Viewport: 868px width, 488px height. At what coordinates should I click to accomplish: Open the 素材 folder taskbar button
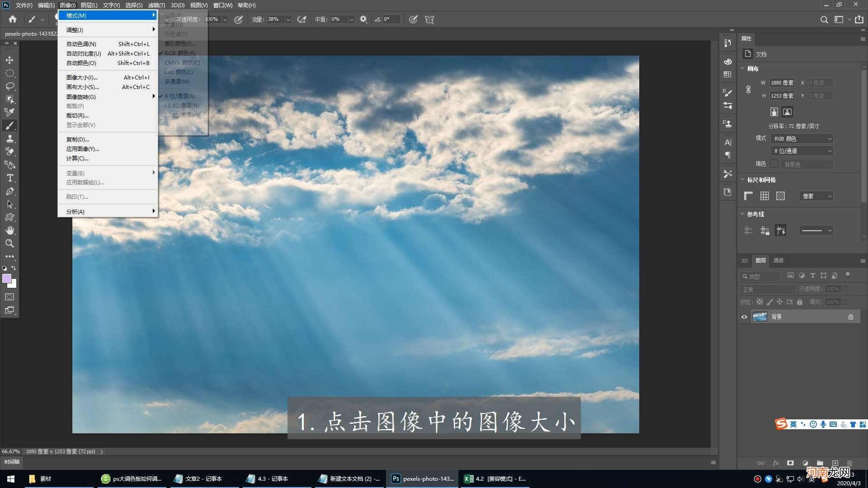coord(59,479)
